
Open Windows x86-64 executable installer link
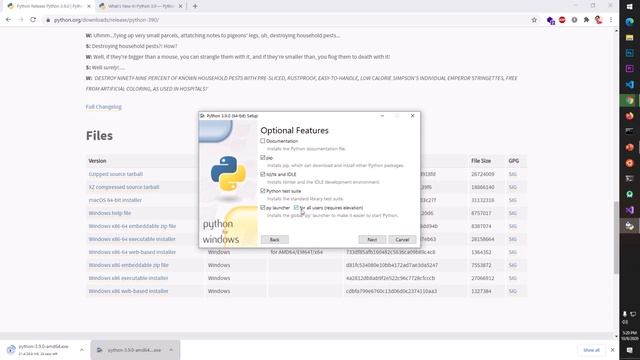point(132,239)
